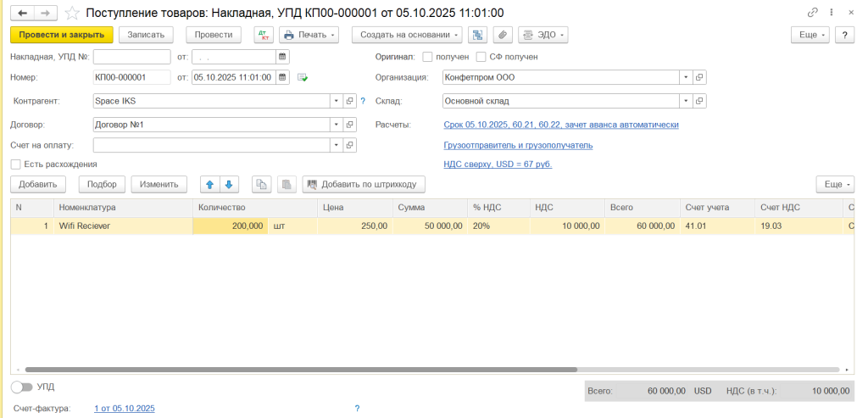Check СФ получен checkbox

481,57
